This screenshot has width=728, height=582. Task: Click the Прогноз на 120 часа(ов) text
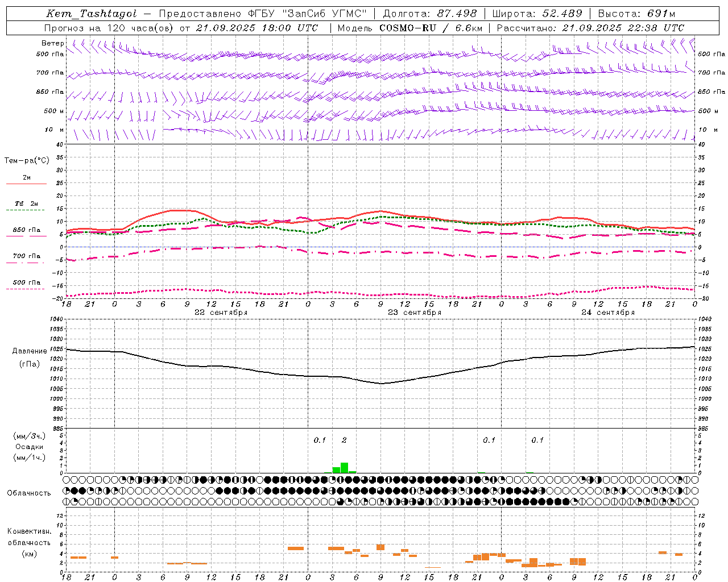(109, 28)
